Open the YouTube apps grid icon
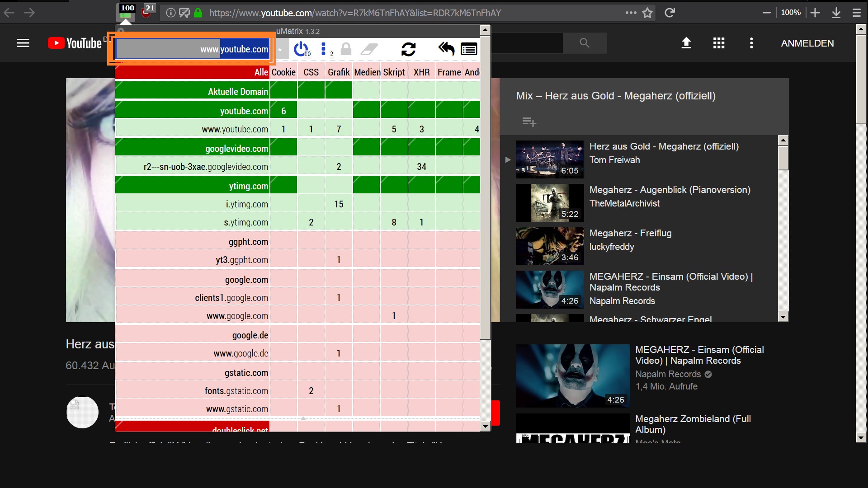The image size is (868, 488). point(719,43)
